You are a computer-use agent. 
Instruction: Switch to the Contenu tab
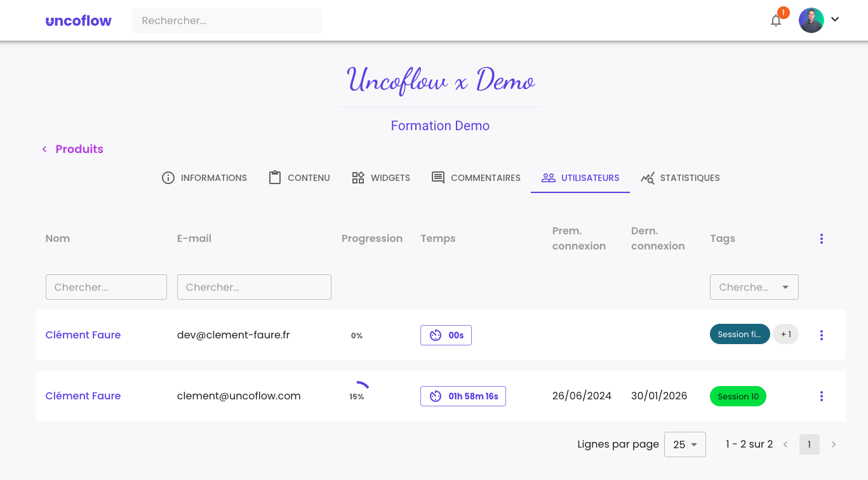tap(299, 178)
